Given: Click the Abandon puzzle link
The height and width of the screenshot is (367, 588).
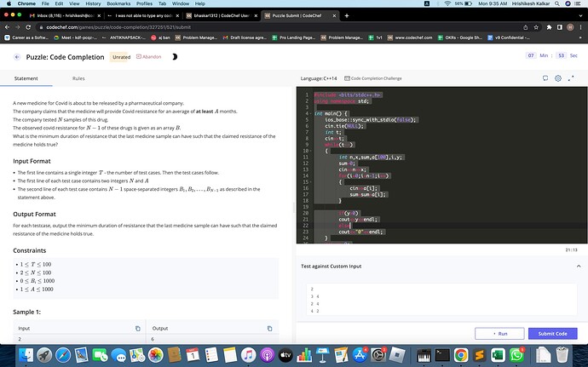Looking at the screenshot, I should click(x=148, y=57).
